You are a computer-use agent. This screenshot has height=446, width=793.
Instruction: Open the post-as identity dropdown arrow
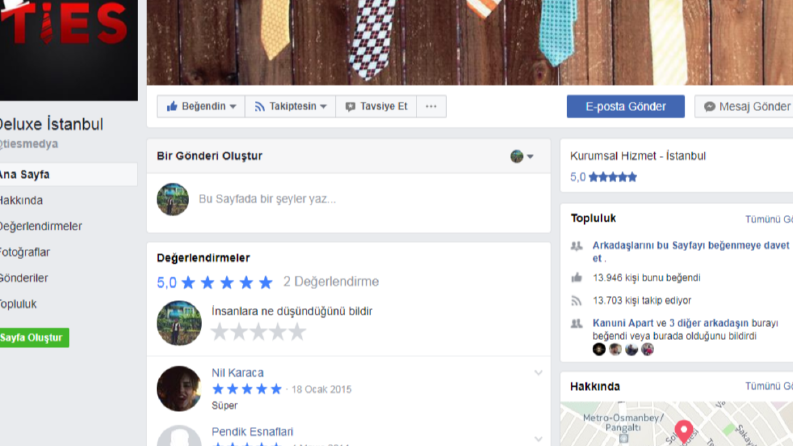[530, 156]
